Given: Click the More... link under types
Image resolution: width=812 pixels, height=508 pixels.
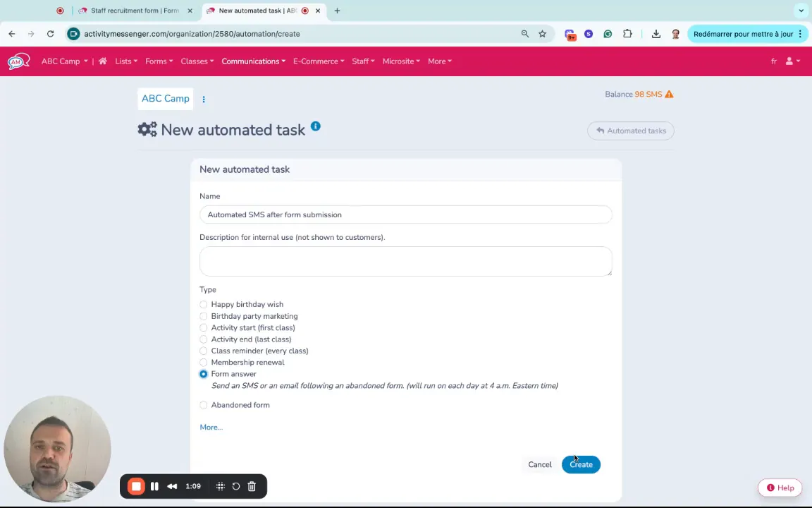Looking at the screenshot, I should pos(211,428).
